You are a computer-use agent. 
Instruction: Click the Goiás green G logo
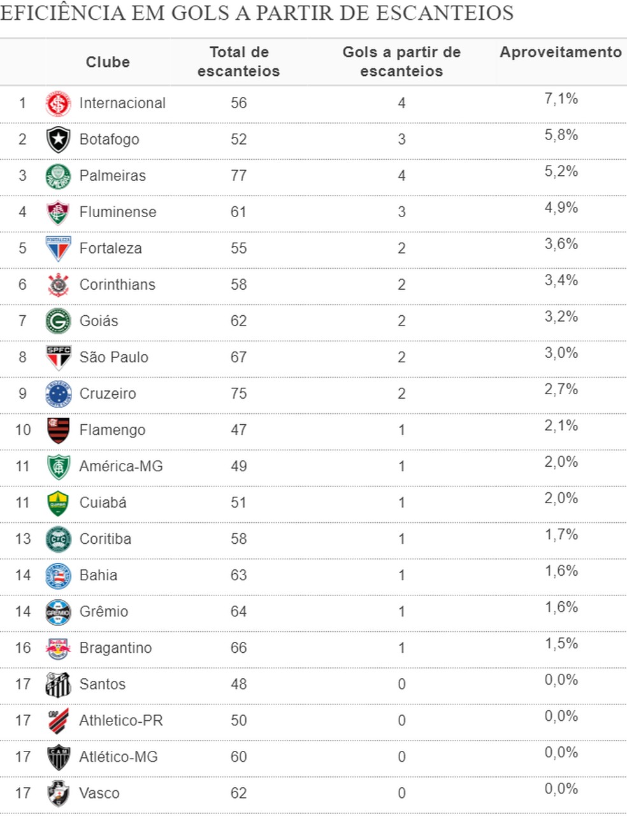tap(58, 321)
